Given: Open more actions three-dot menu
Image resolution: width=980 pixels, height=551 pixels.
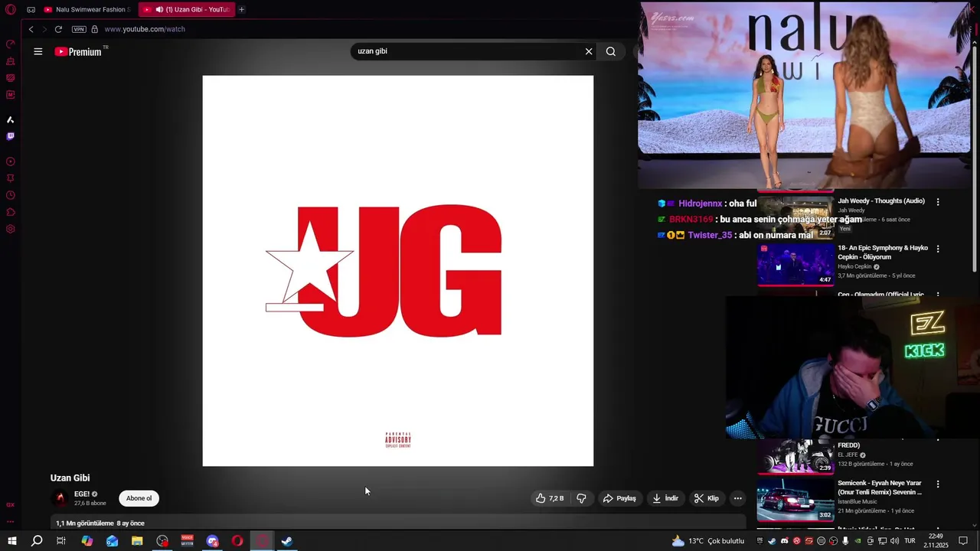Looking at the screenshot, I should pos(738,498).
